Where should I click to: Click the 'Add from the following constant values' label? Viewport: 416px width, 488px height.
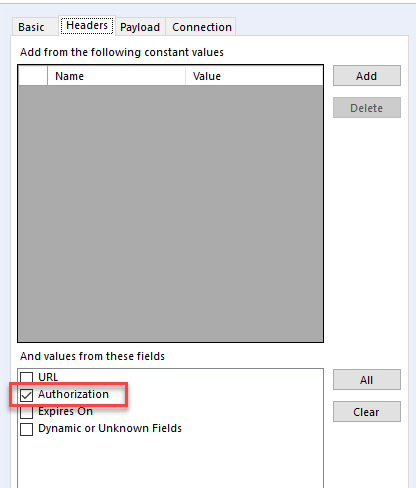(x=122, y=52)
